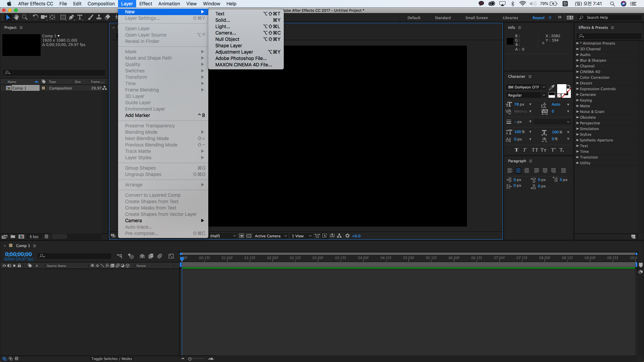Viewport: 644px width, 362px height.
Task: Click Toggle Switches / Modes button
Action: [111, 359]
